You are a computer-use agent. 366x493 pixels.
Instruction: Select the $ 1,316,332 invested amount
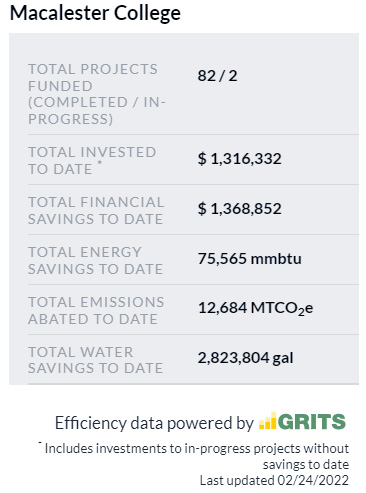pyautogui.click(x=239, y=159)
